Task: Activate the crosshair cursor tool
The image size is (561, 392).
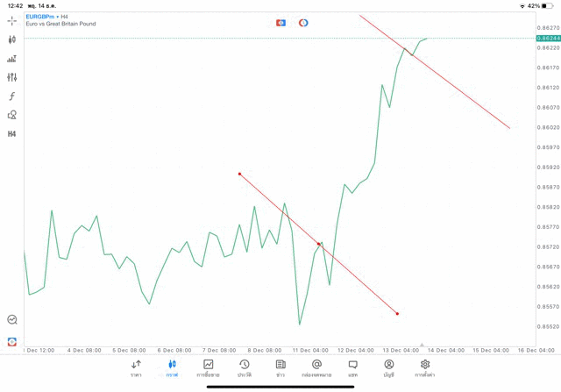Action: [x=12, y=20]
